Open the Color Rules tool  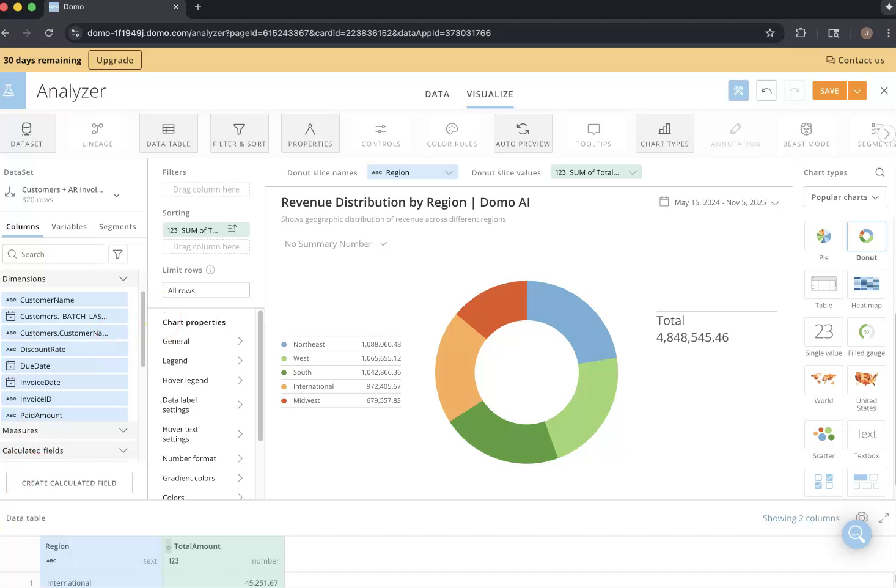click(452, 133)
